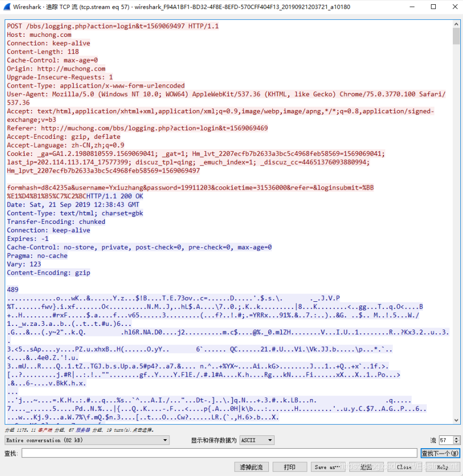Click the 查找下一个 (Find Next) button
Viewport: 463px width, 476px height.
point(440,453)
